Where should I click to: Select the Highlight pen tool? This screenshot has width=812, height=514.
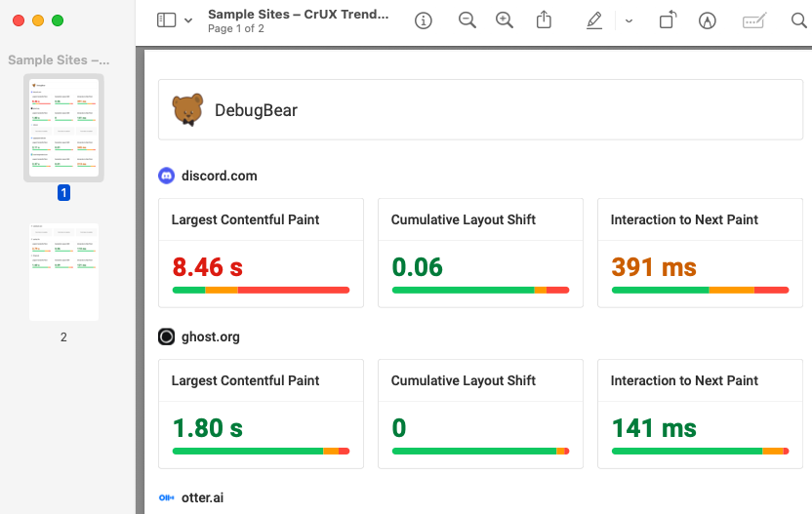[x=594, y=20]
